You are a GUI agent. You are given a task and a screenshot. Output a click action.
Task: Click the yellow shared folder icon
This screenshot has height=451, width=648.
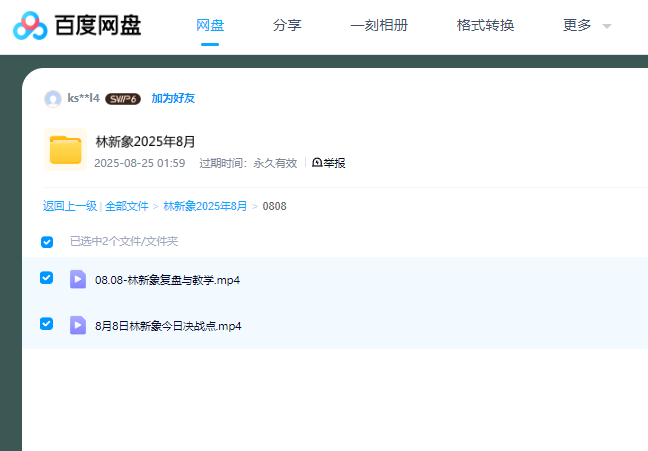66,150
